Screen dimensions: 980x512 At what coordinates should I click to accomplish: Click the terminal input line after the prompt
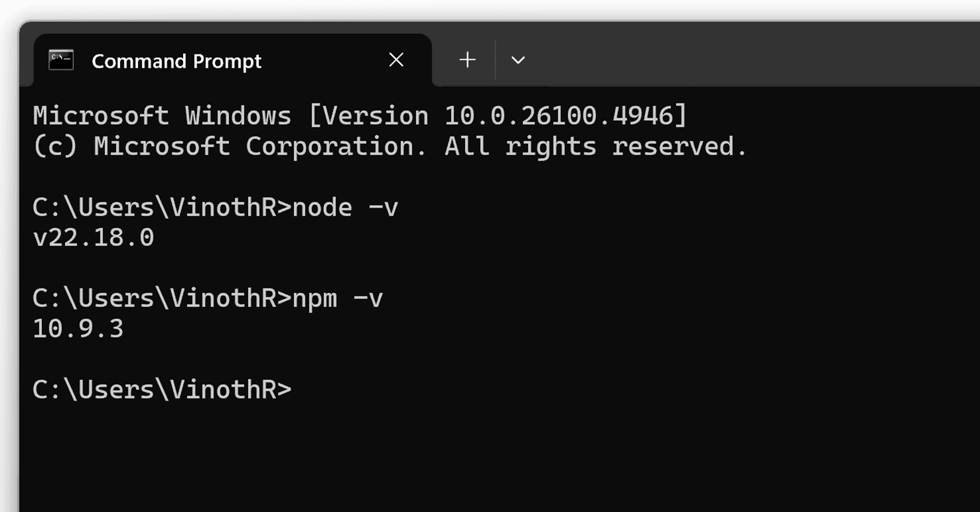pos(312,389)
